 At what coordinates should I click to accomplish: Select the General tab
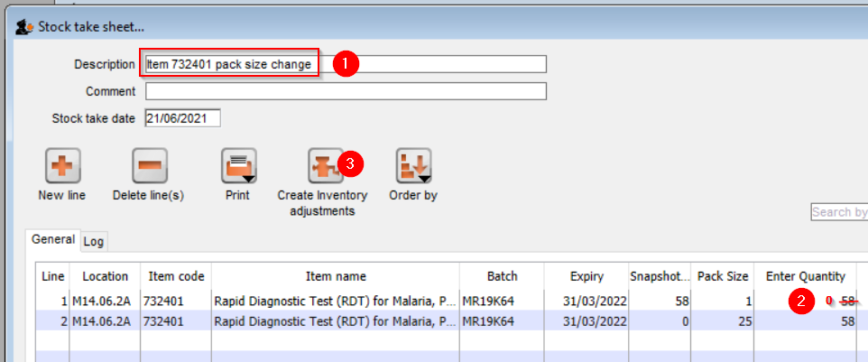(53, 240)
